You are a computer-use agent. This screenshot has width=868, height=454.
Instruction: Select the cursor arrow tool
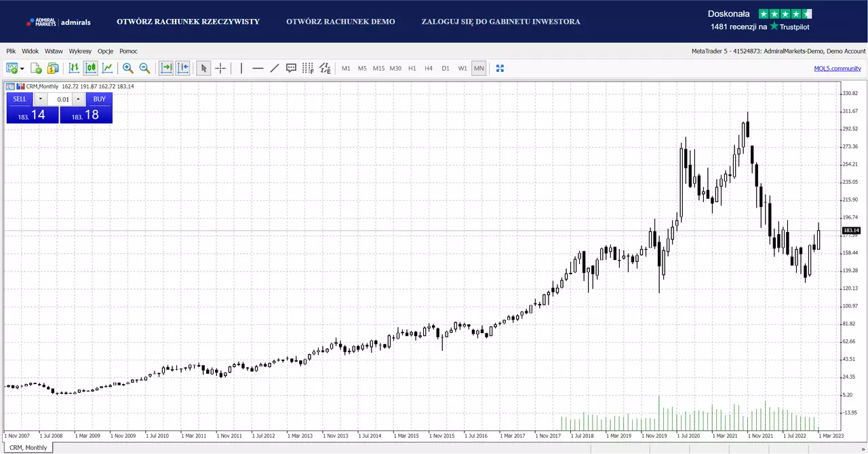pyautogui.click(x=203, y=68)
